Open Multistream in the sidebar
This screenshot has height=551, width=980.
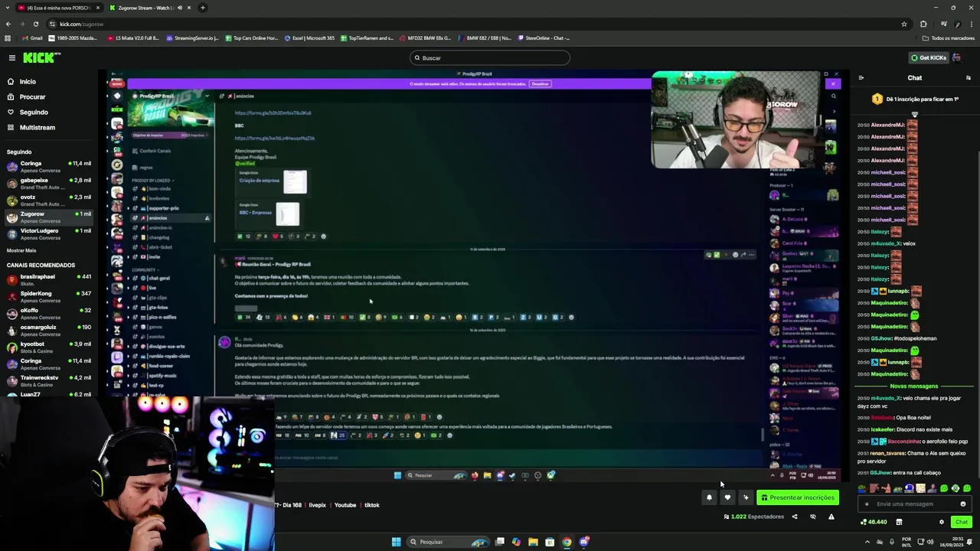(37, 127)
